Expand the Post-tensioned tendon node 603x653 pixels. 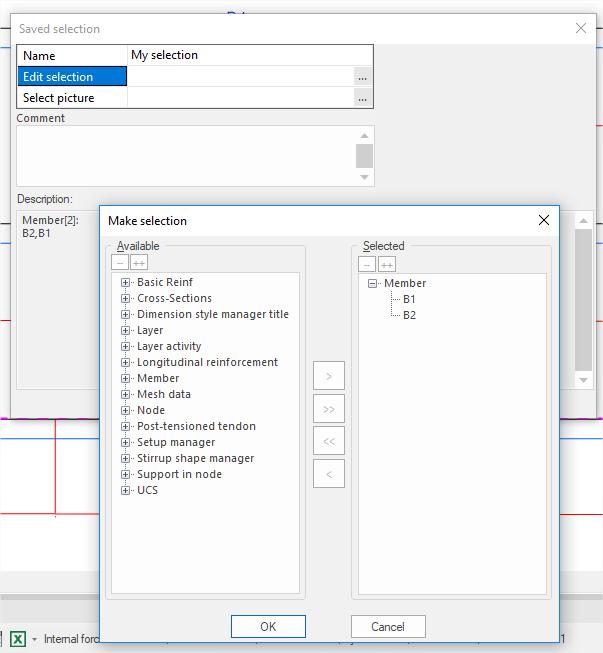click(126, 427)
